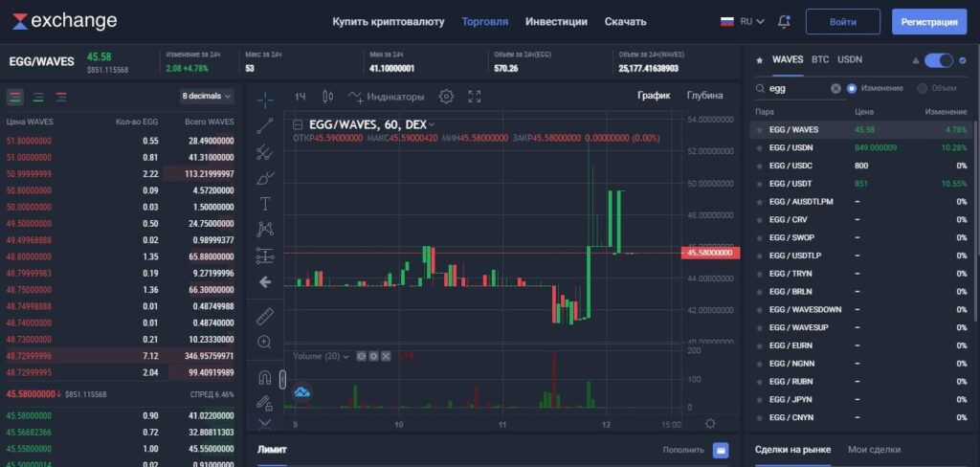Click the Регистрация button

pos(928,21)
